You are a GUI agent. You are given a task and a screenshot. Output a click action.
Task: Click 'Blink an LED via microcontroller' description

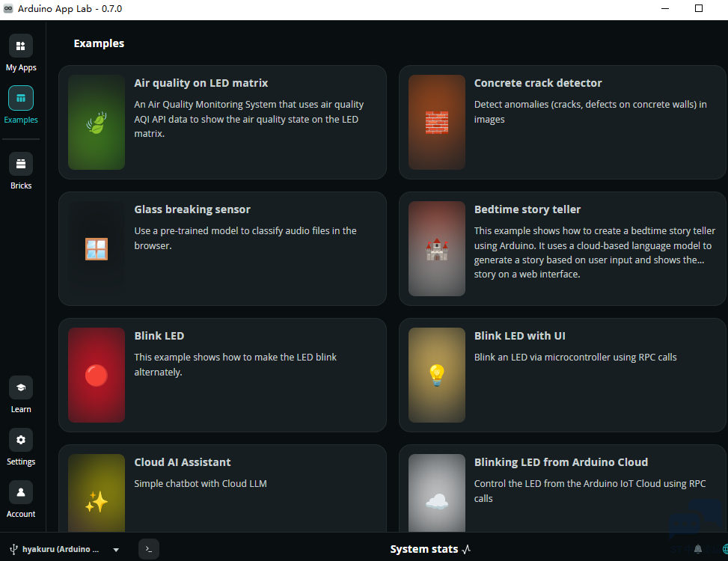[x=575, y=358]
